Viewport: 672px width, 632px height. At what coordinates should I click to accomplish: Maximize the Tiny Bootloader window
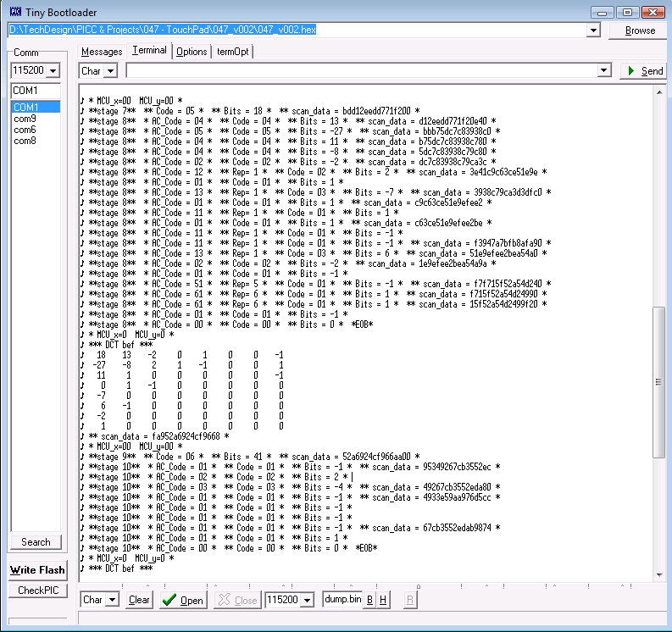click(x=627, y=12)
